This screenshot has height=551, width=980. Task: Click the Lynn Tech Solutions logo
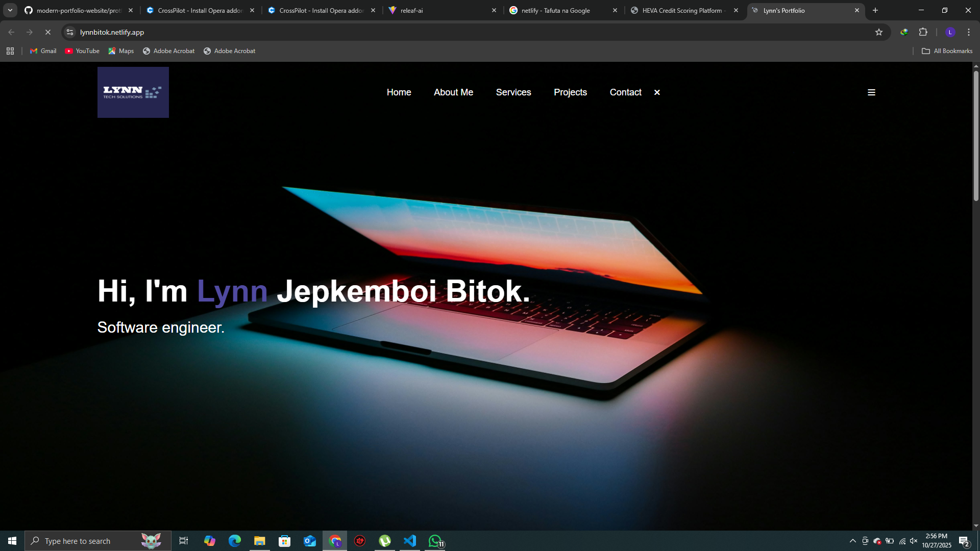[133, 92]
